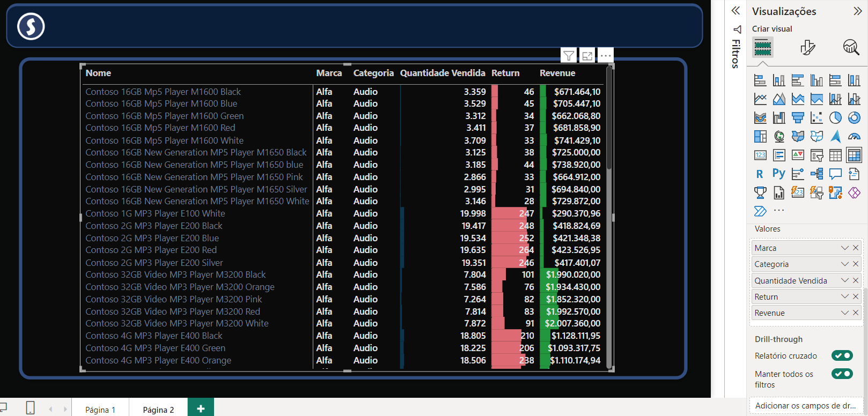
Task: Open focus mode for the table visual
Action: coord(587,55)
